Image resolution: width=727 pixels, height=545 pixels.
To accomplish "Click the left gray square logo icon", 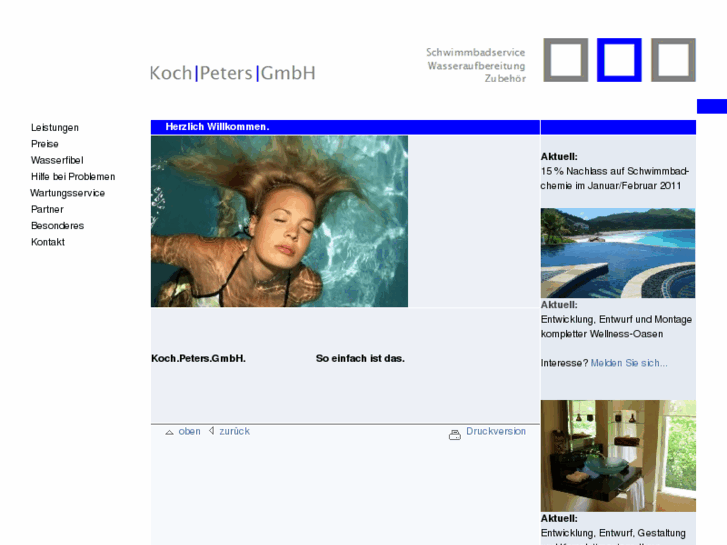I will click(566, 60).
